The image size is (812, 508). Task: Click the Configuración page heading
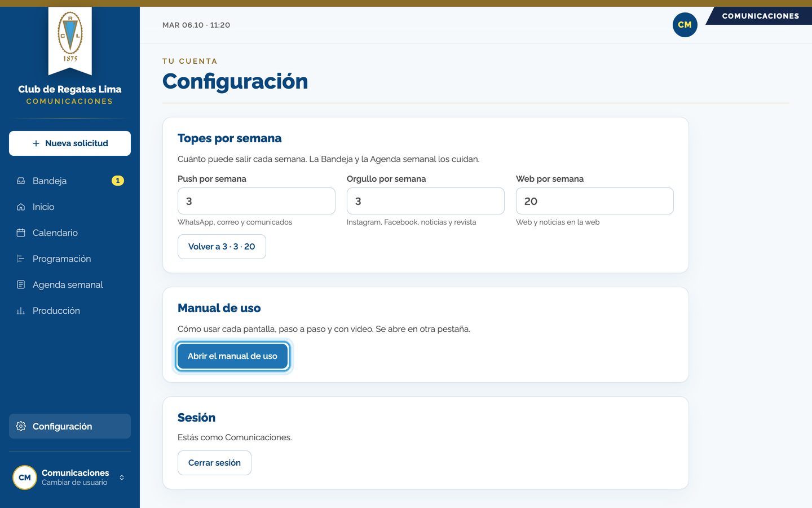[x=235, y=81]
